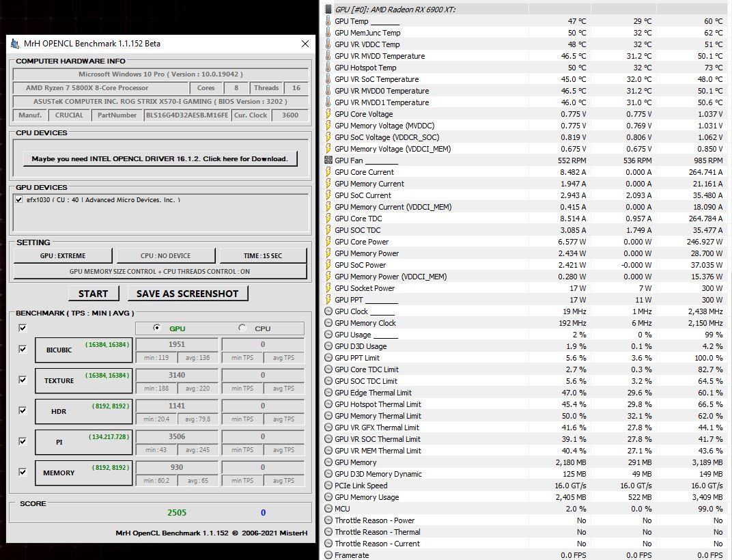This screenshot has width=732, height=560.
Task: Click the lightning bolt icon beside GPU Core Voltage
Action: pos(328,114)
